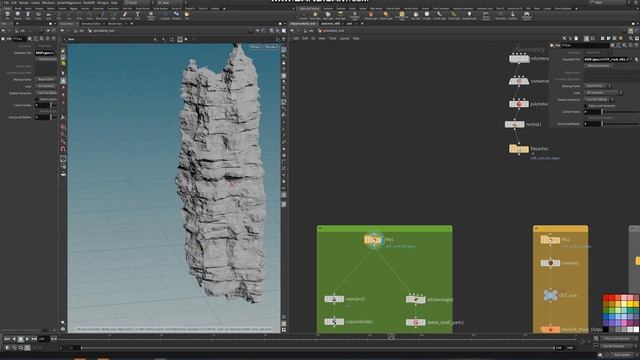Select the Tube shelf tool
Screen dimensions: 640x360
28,16
